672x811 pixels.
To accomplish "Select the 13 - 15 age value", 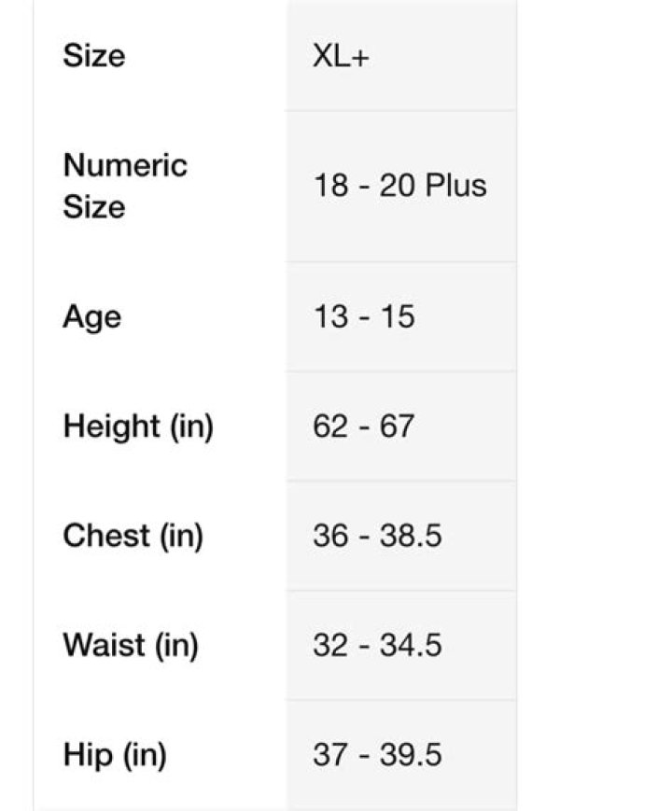I will coord(363,317).
